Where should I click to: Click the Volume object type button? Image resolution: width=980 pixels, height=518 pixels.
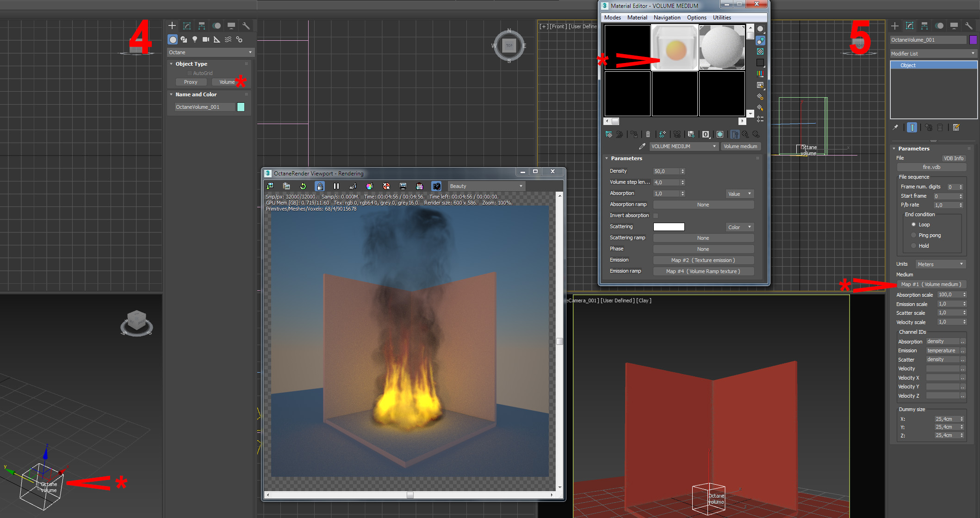coord(227,82)
